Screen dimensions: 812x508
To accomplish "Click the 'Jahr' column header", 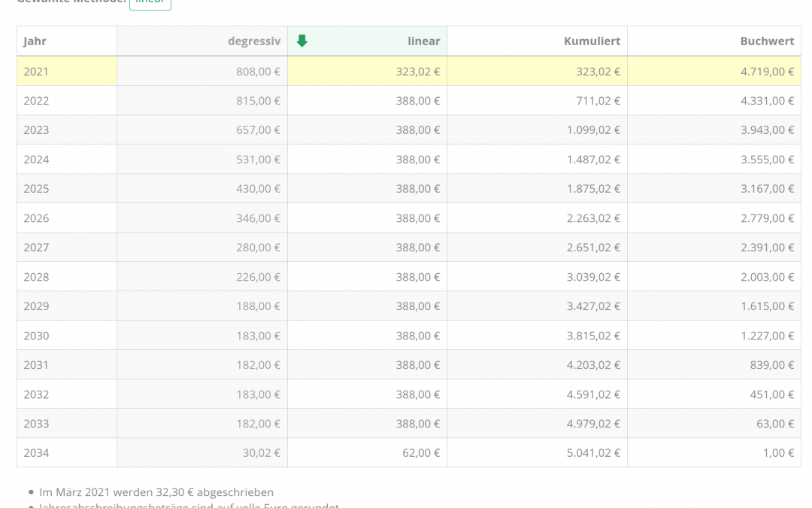I will click(35, 41).
